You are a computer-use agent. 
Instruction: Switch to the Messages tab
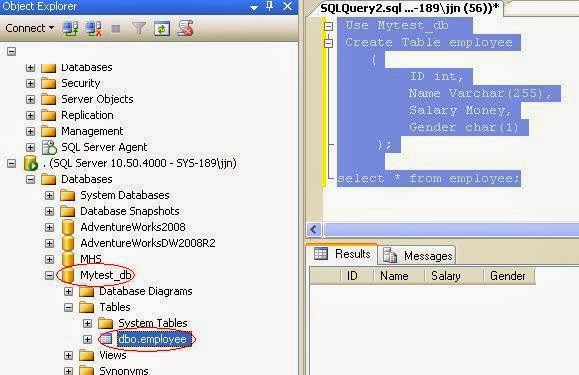point(418,255)
